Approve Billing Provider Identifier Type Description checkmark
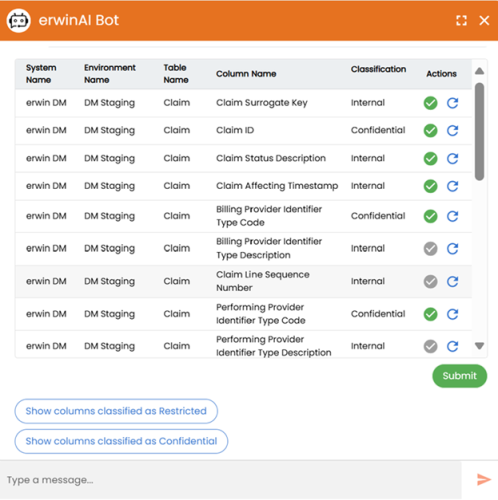The width and height of the screenshot is (498, 500). pyautogui.click(x=430, y=249)
